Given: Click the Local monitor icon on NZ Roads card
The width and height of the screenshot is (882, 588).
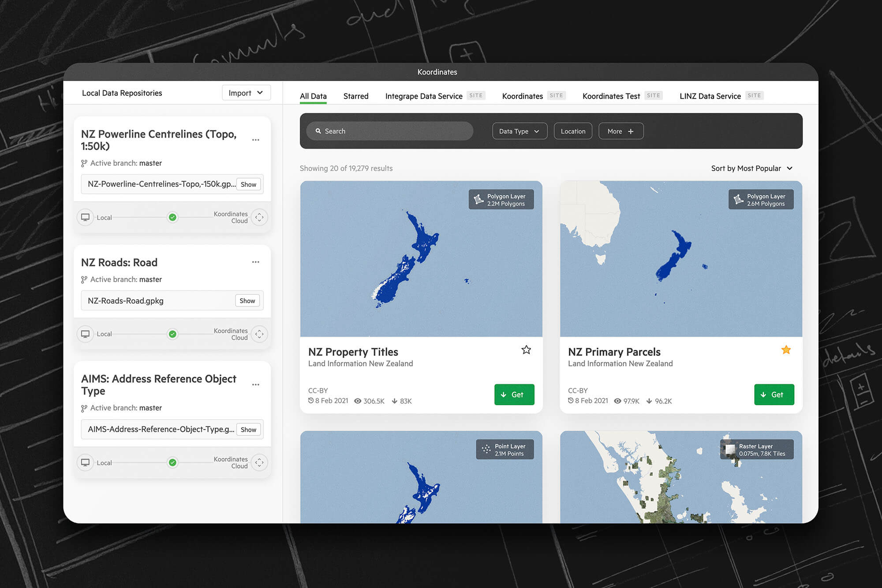Looking at the screenshot, I should click(86, 334).
